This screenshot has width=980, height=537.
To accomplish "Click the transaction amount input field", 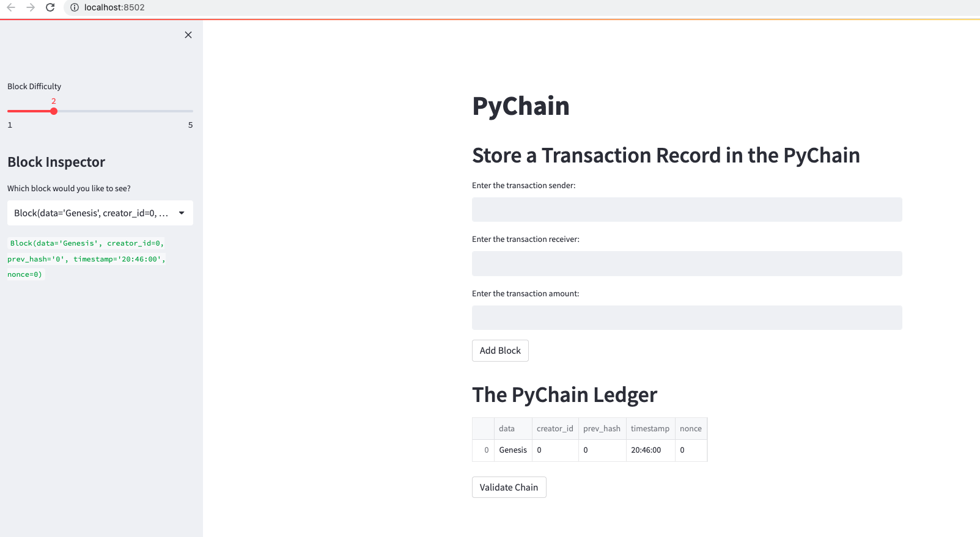I will click(686, 317).
